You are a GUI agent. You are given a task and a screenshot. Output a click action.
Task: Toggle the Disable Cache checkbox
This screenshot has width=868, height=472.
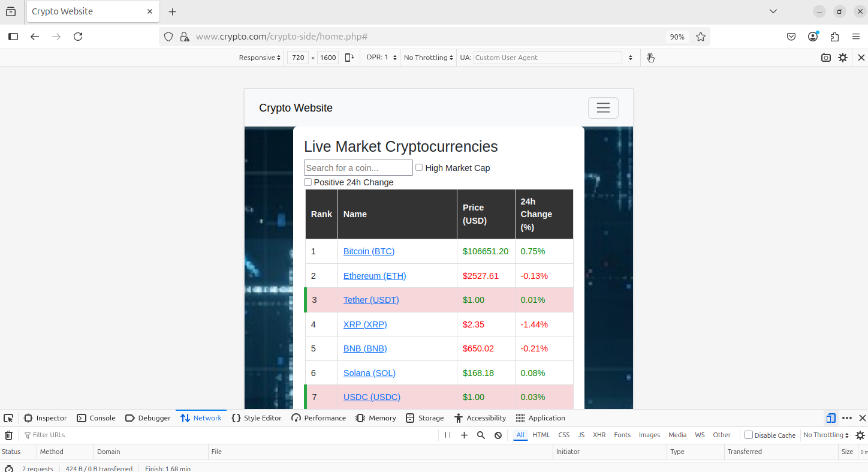[749, 435]
